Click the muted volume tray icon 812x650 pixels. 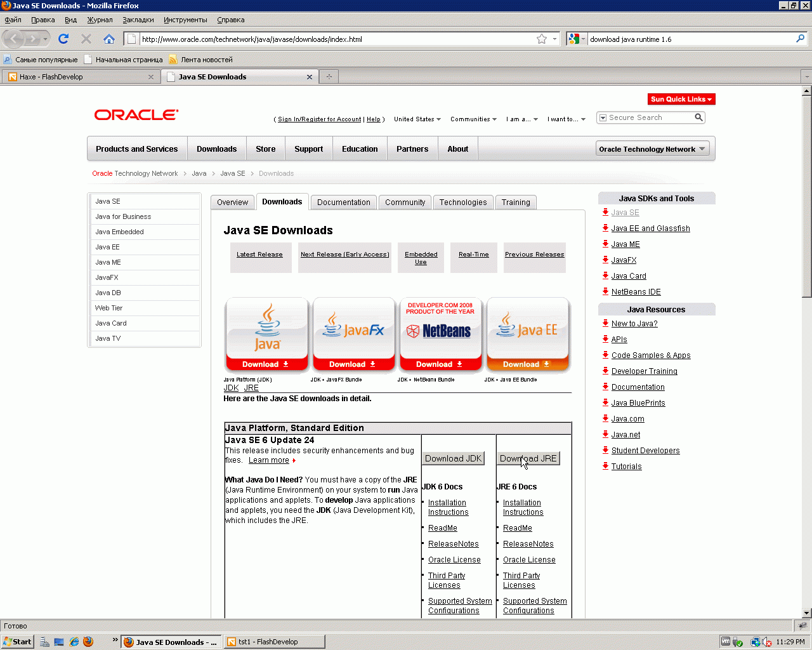tap(766, 642)
